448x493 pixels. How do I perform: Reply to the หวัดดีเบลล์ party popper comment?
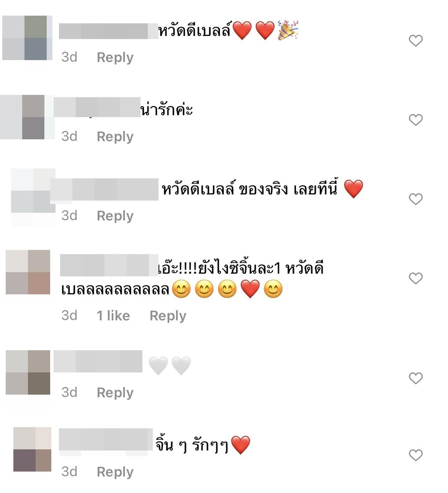point(115,57)
